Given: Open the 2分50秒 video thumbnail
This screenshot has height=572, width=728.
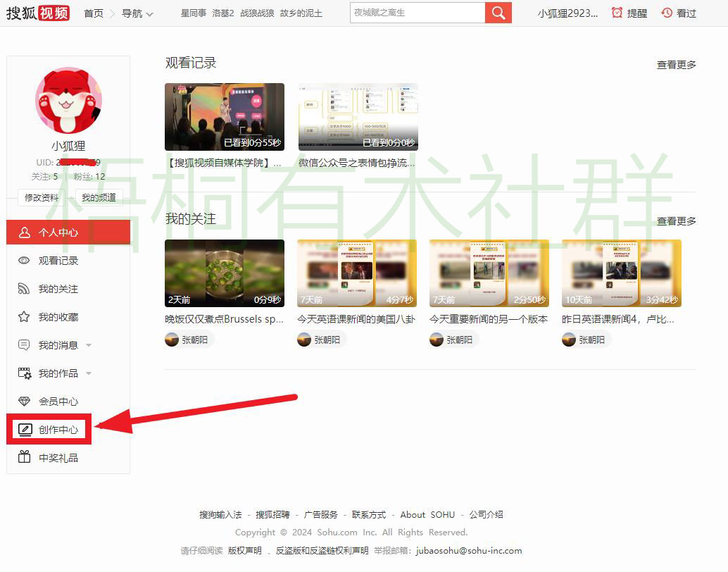Looking at the screenshot, I should (489, 273).
